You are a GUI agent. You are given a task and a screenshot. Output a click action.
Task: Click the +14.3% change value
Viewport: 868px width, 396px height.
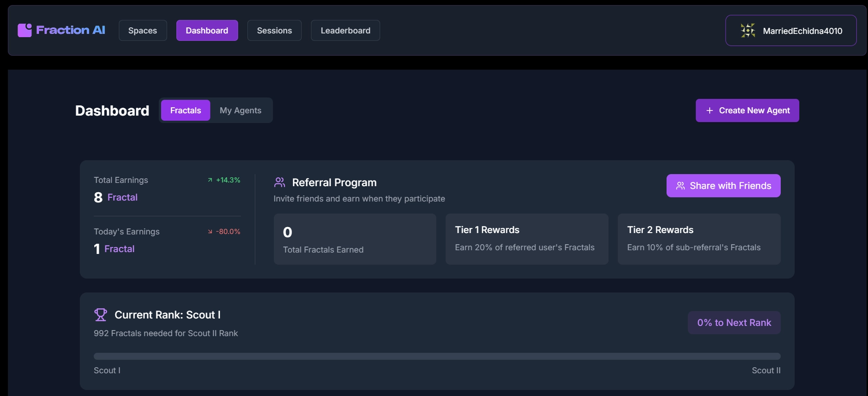pos(228,180)
